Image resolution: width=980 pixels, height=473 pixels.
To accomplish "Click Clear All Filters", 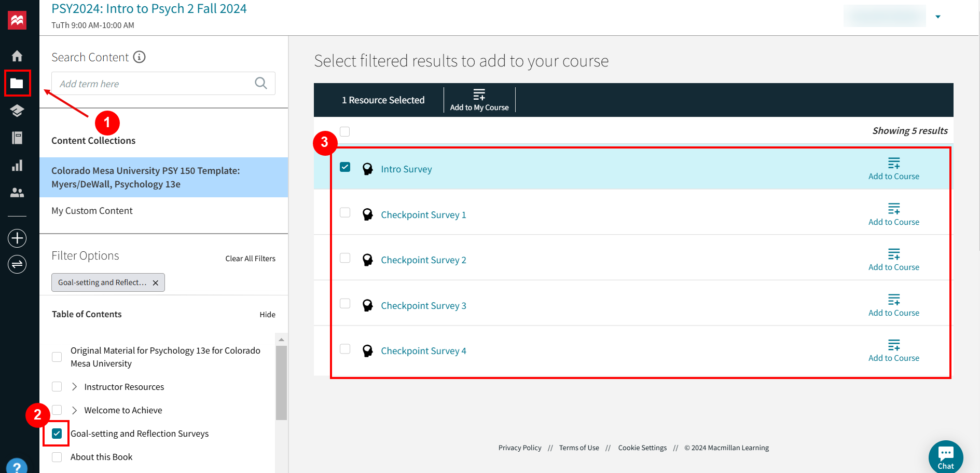I will [x=250, y=258].
